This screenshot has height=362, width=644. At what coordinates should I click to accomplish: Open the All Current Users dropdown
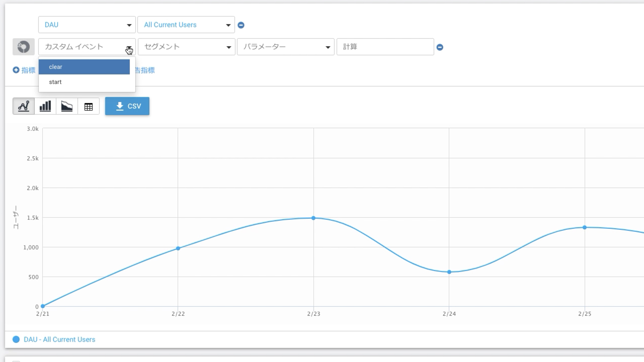(x=186, y=25)
